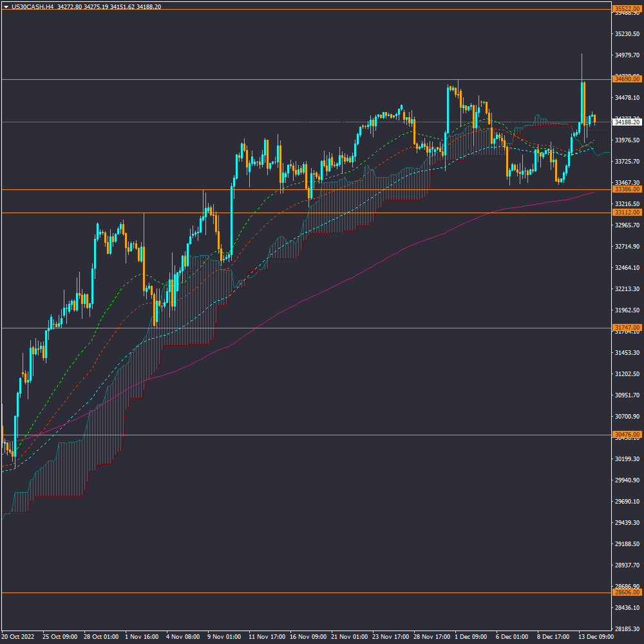The width and height of the screenshot is (644, 644).
Task: Select the 1 Dec 09:00 time label
Action: coord(471,636)
